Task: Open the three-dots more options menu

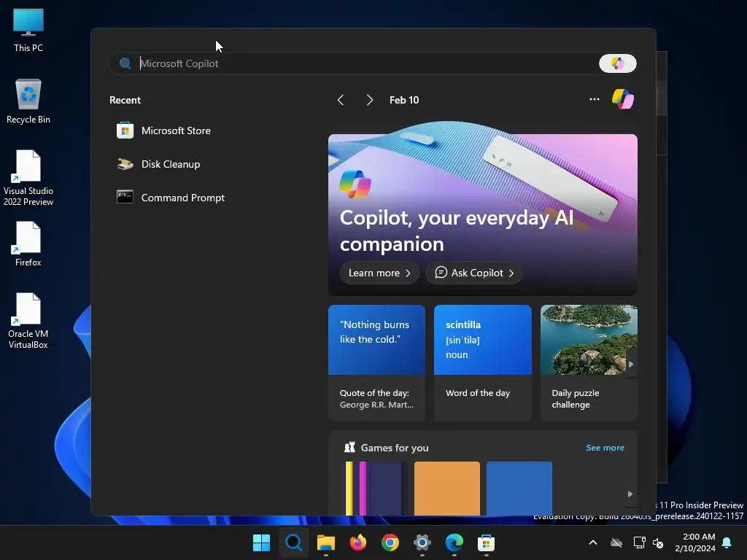Action: tap(594, 99)
